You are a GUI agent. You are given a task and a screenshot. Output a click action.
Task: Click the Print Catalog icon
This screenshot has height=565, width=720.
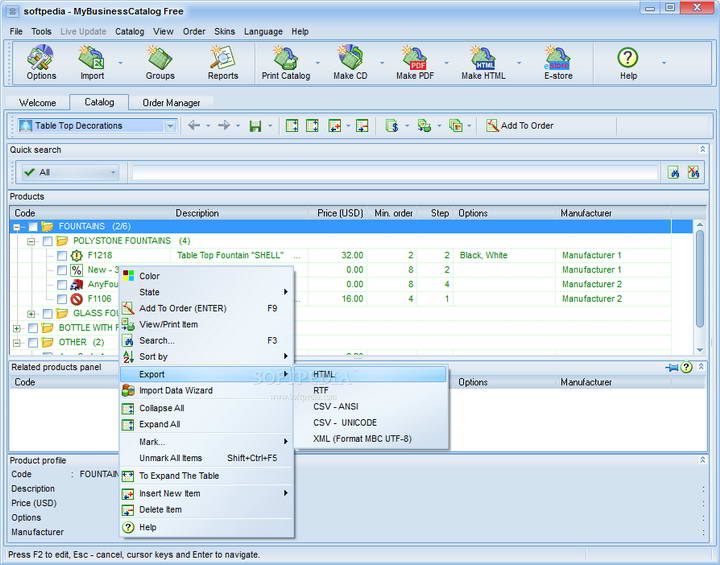click(x=286, y=62)
